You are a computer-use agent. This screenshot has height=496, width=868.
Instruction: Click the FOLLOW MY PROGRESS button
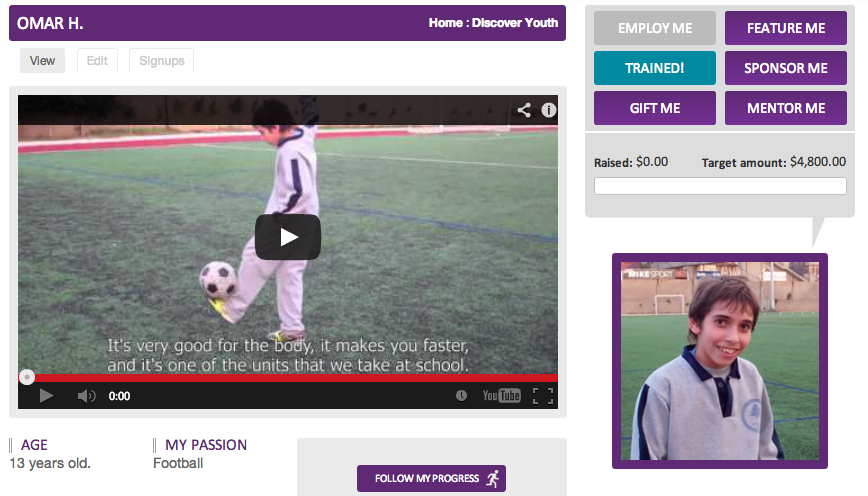click(x=431, y=478)
